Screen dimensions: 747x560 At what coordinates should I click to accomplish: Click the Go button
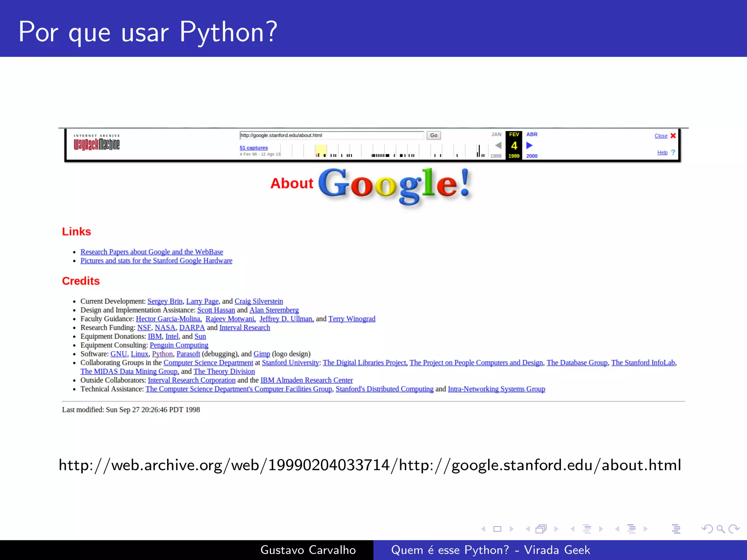click(434, 135)
